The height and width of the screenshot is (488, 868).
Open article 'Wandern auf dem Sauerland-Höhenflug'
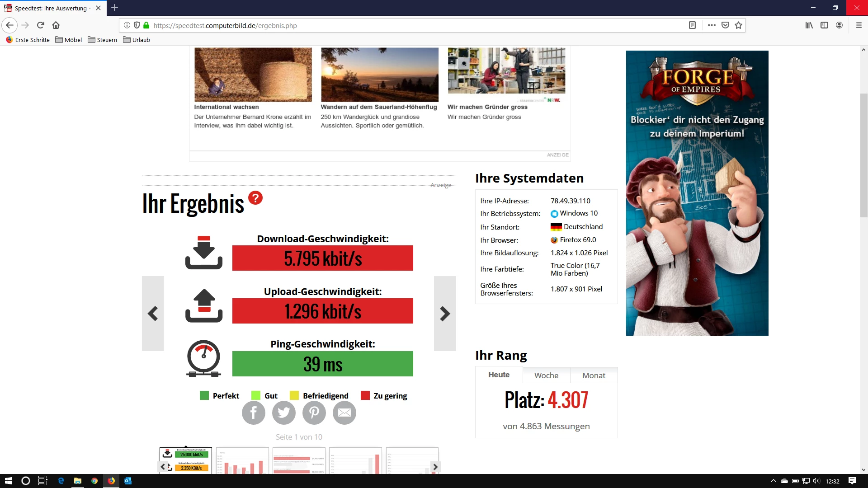pos(378,107)
